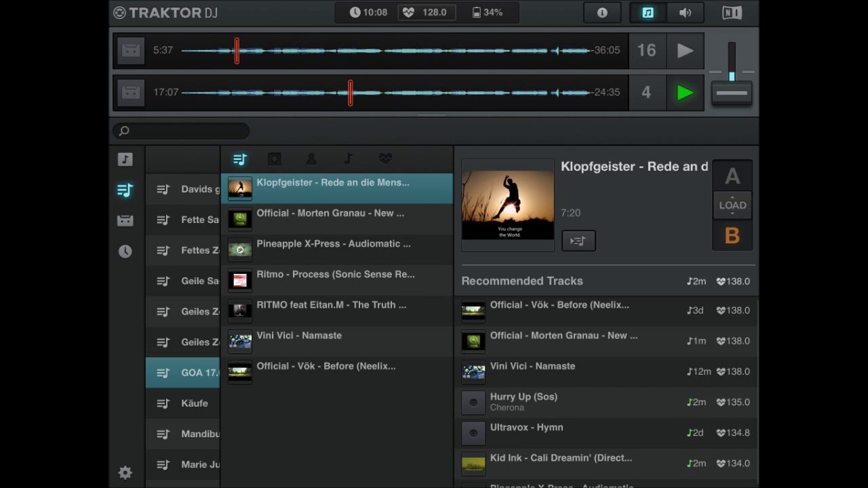Choose recommended track Hurry Up (Sos)
The width and height of the screenshot is (868, 488).
(x=607, y=402)
